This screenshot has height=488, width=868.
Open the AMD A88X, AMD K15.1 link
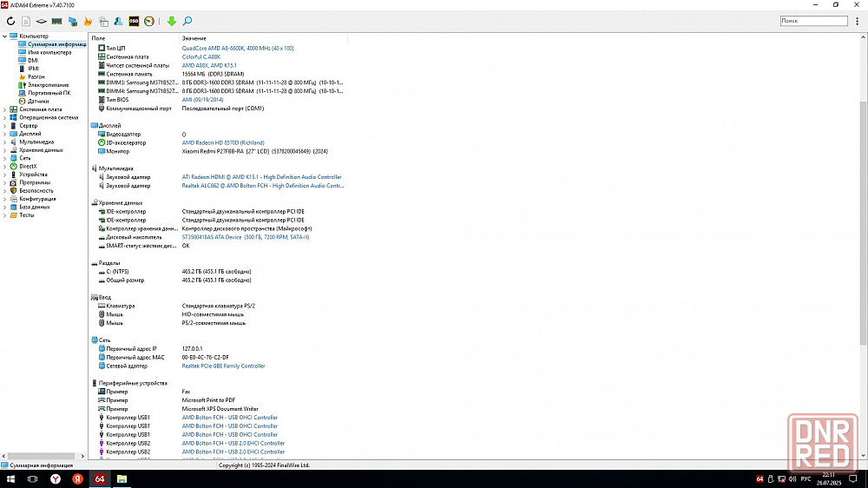(208, 65)
